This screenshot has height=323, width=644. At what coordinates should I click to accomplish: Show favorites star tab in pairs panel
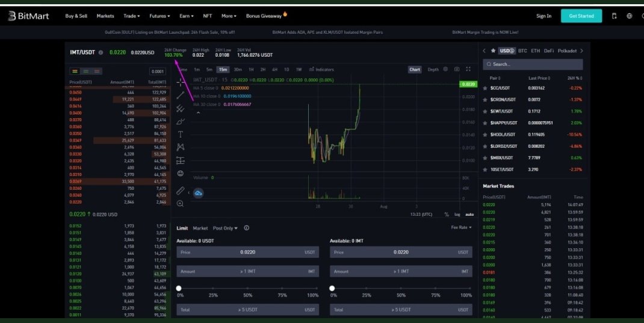(x=494, y=51)
